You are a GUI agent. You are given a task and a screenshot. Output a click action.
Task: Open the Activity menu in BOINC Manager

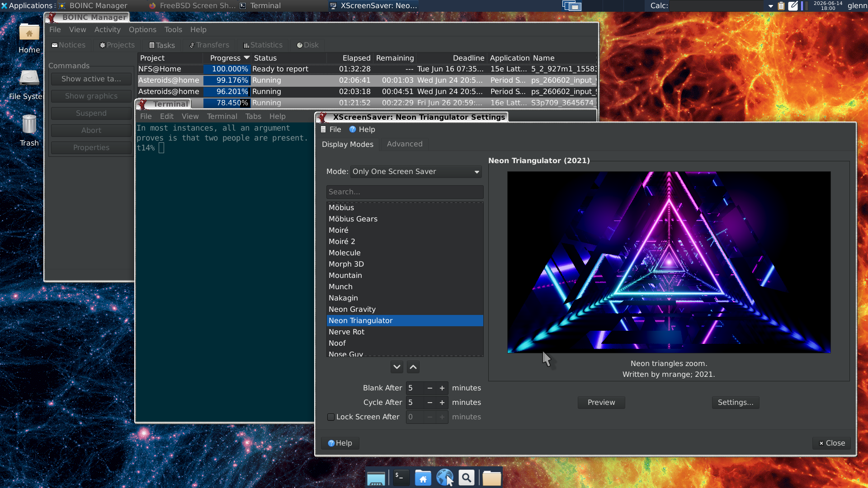pos(108,29)
